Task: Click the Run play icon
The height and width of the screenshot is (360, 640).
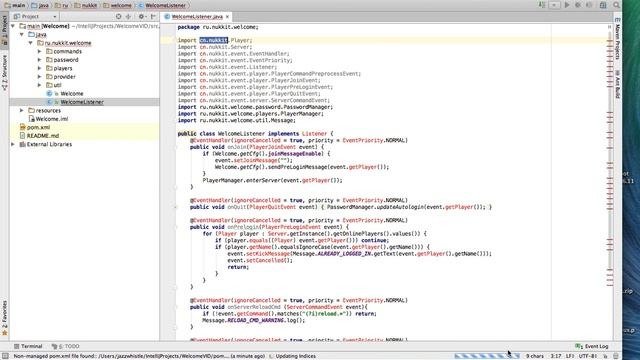Action: (567, 5)
